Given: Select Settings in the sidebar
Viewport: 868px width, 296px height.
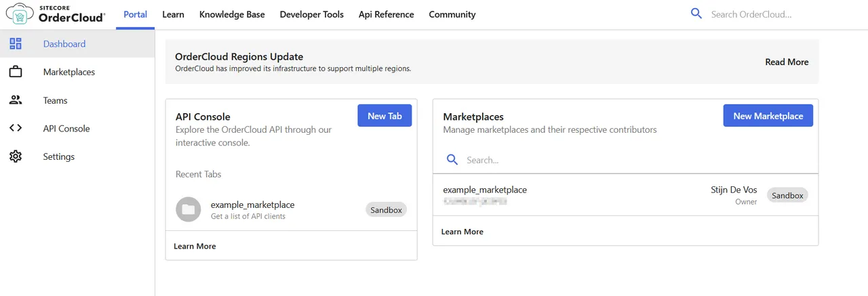Looking at the screenshot, I should tap(77, 156).
